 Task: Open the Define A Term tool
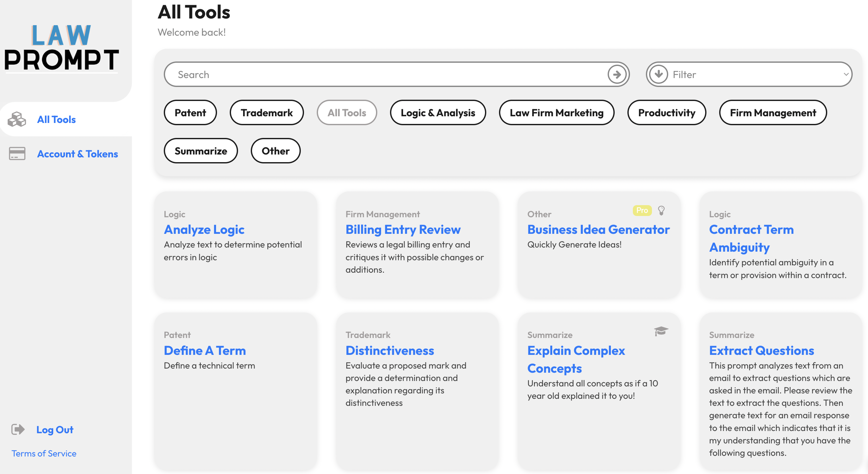pos(205,350)
